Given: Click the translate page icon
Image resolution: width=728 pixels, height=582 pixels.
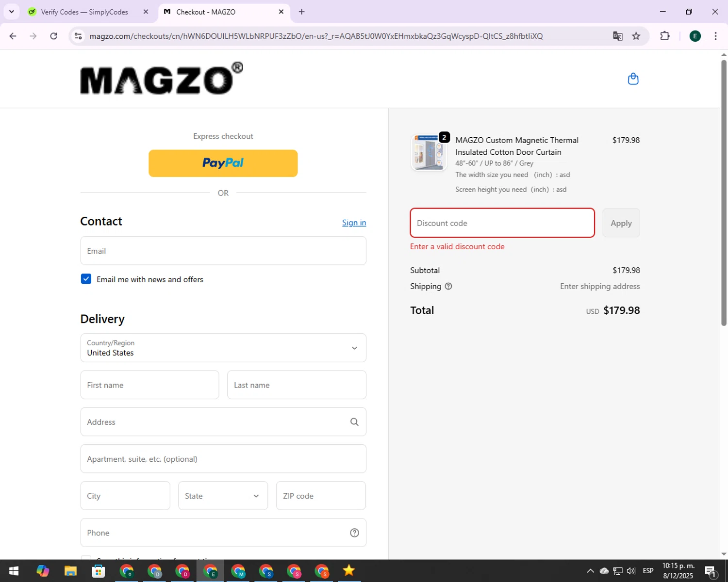Looking at the screenshot, I should click(x=617, y=36).
